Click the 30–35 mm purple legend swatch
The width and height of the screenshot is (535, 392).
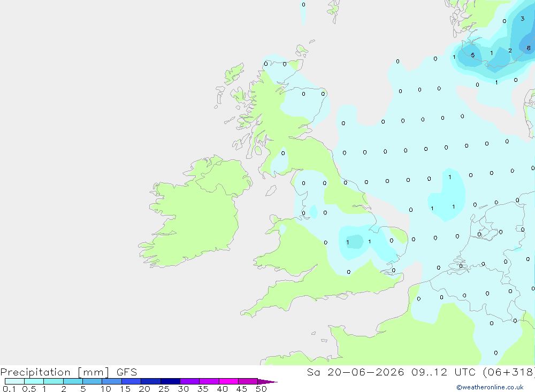tap(190, 381)
